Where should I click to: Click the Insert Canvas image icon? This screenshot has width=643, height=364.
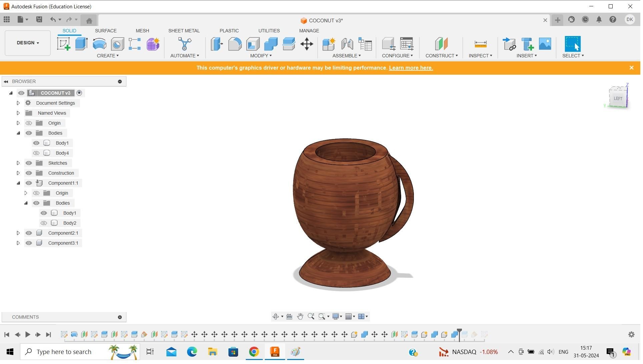[545, 44]
